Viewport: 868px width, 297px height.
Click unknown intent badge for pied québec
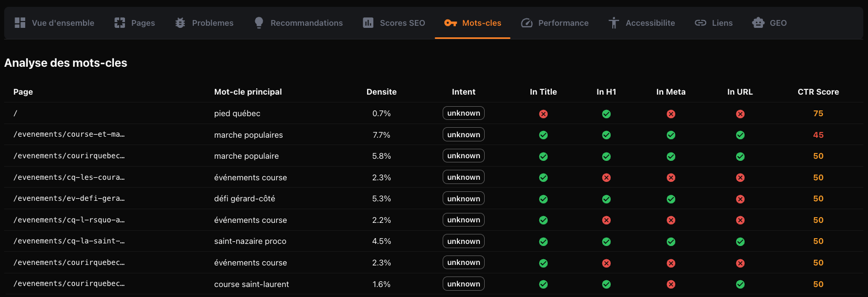pos(464,114)
